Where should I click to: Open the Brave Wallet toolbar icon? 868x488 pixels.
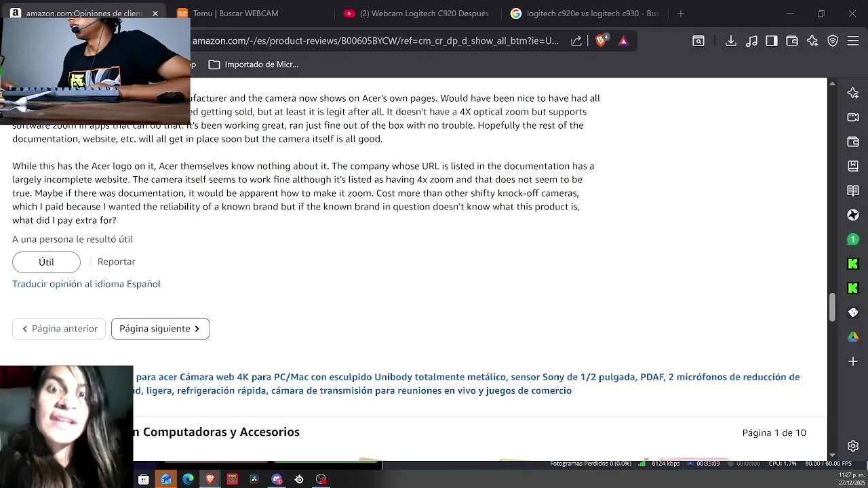tap(792, 41)
